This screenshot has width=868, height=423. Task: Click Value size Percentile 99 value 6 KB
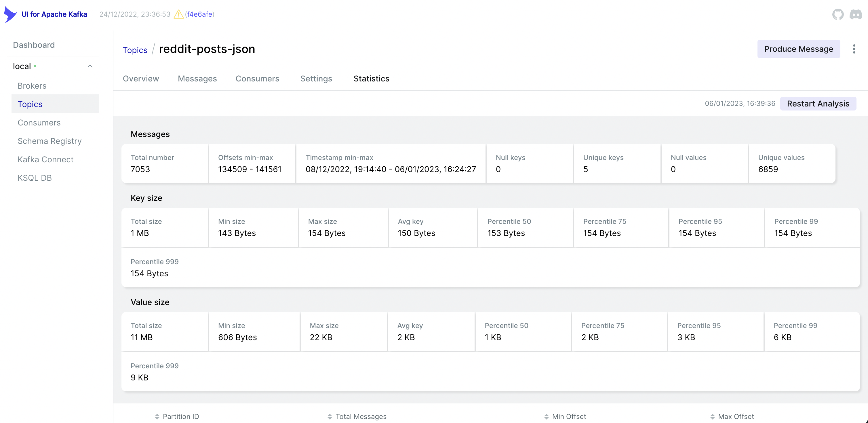[x=783, y=337]
